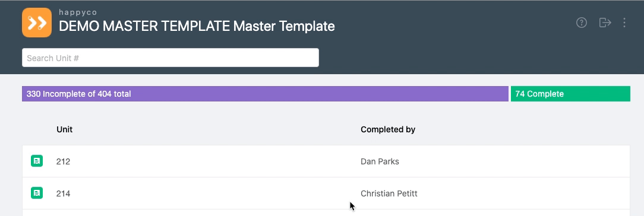Click the happyco label above the title

[x=78, y=12]
